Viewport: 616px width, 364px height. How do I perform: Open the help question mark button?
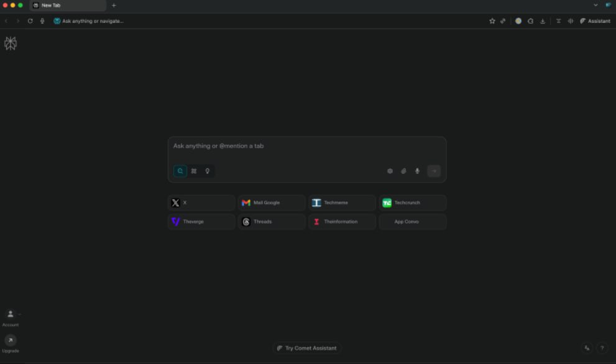pos(602,348)
